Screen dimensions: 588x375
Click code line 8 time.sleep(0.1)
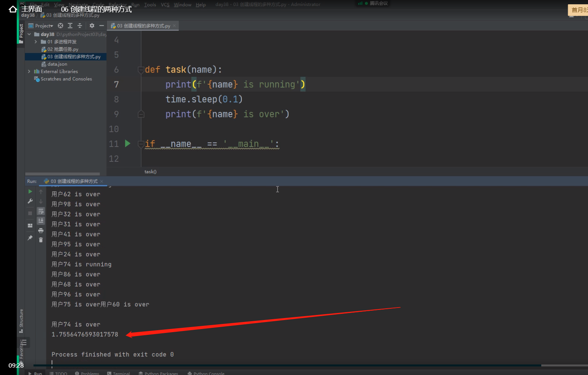coord(204,99)
